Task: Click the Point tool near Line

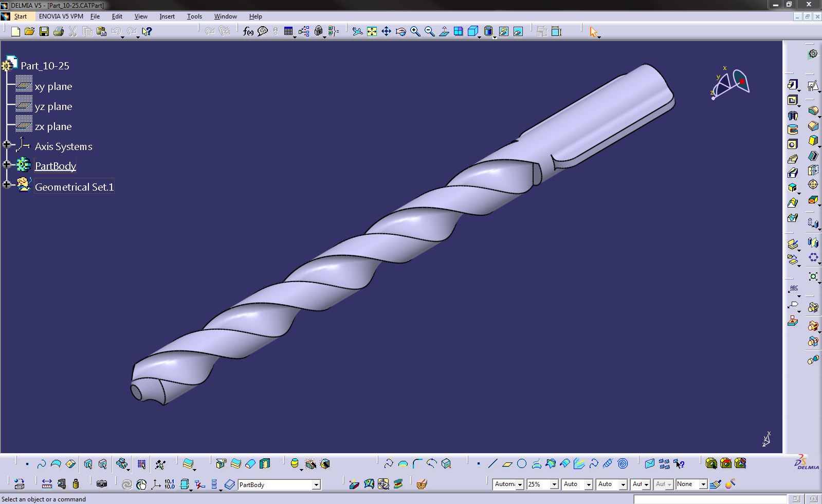Action: [x=479, y=464]
